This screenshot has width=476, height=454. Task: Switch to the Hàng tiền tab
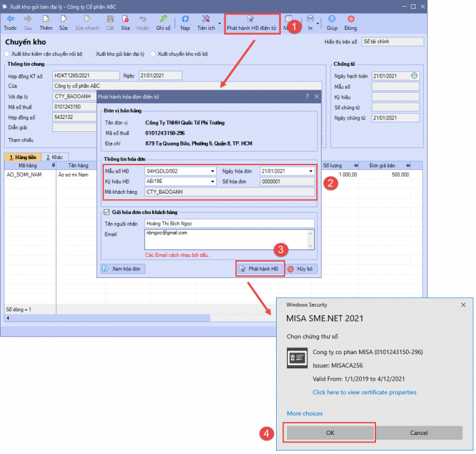pyautogui.click(x=22, y=157)
